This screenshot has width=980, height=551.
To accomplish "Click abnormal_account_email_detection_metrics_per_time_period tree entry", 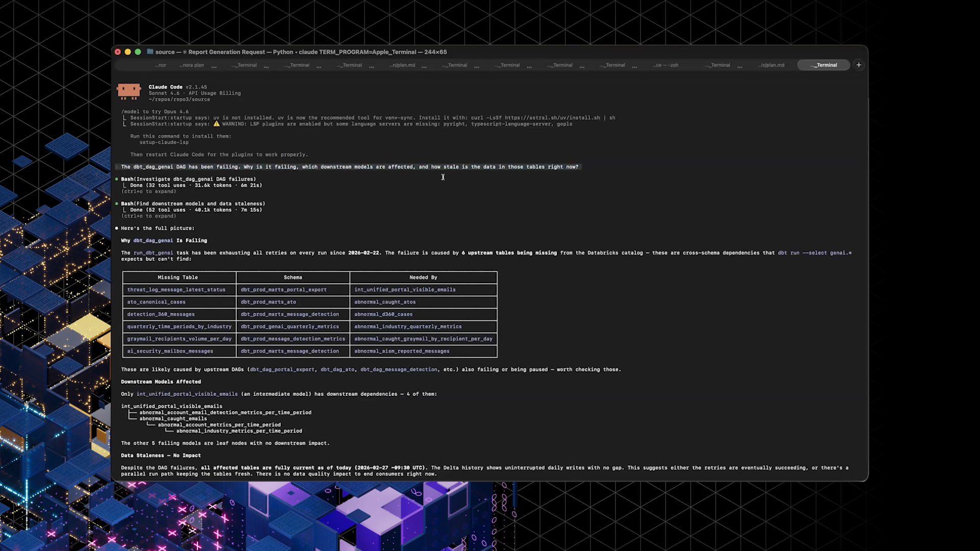I will tap(225, 412).
